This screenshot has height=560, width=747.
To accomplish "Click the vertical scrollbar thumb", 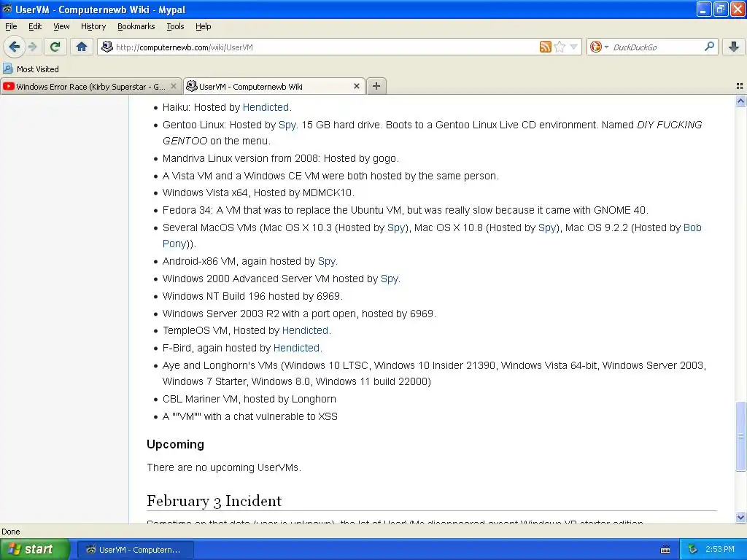I will tap(740, 436).
